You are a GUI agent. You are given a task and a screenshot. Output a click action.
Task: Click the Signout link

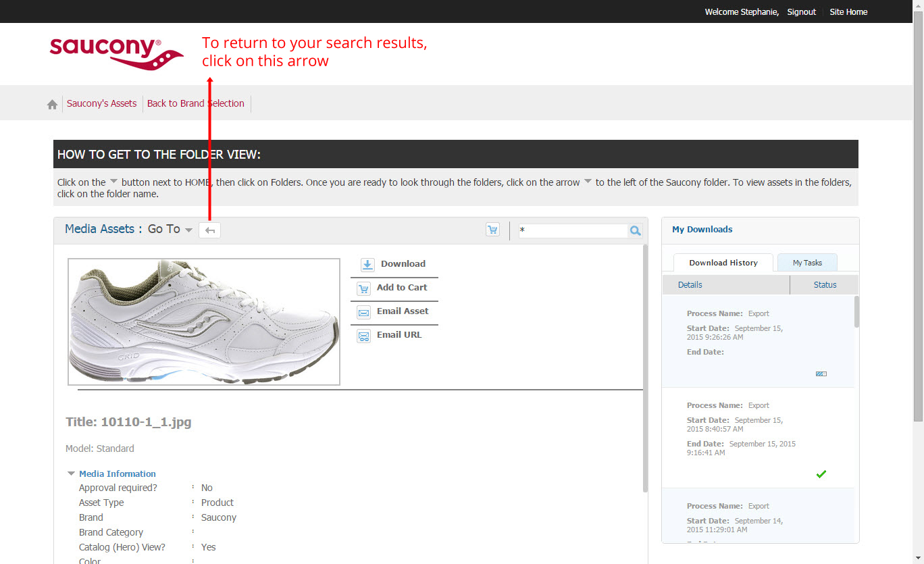802,11
